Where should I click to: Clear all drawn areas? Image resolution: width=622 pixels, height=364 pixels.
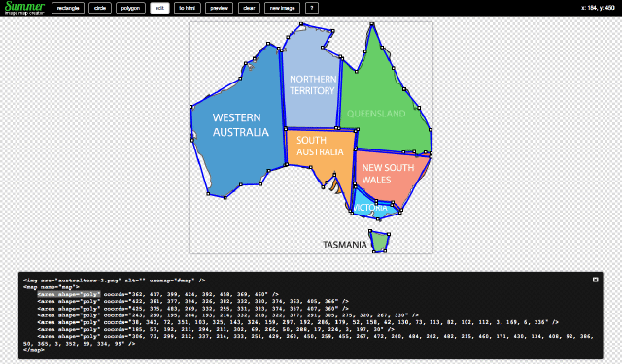tap(249, 8)
